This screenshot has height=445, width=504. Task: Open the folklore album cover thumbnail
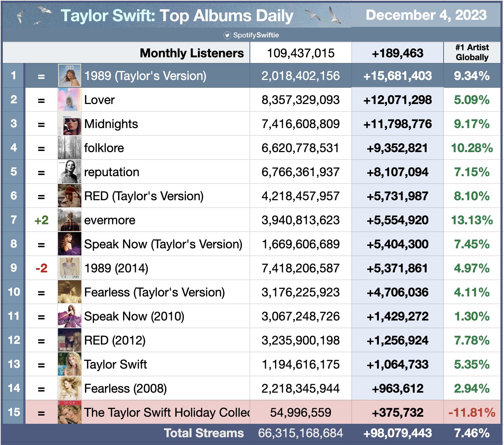point(70,148)
